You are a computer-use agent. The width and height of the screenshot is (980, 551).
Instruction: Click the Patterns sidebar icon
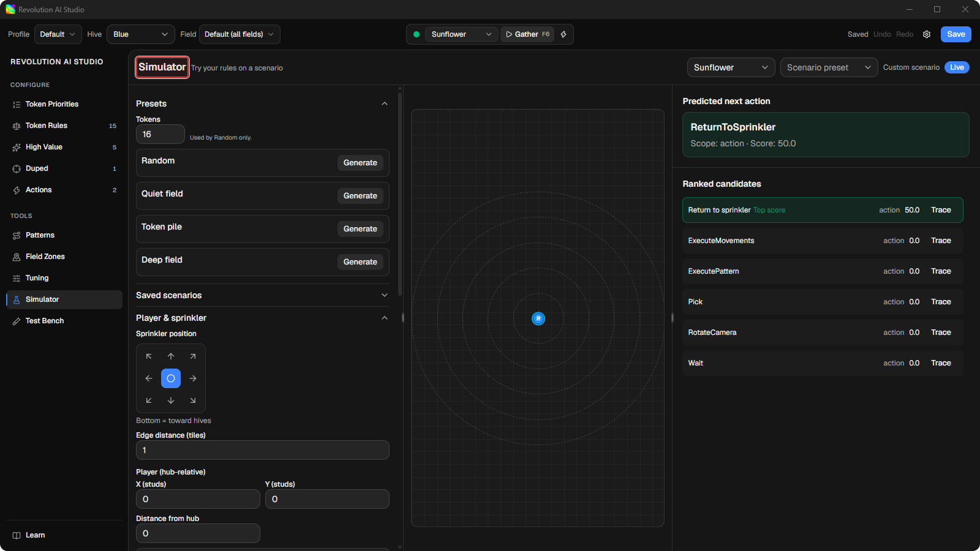(x=17, y=236)
